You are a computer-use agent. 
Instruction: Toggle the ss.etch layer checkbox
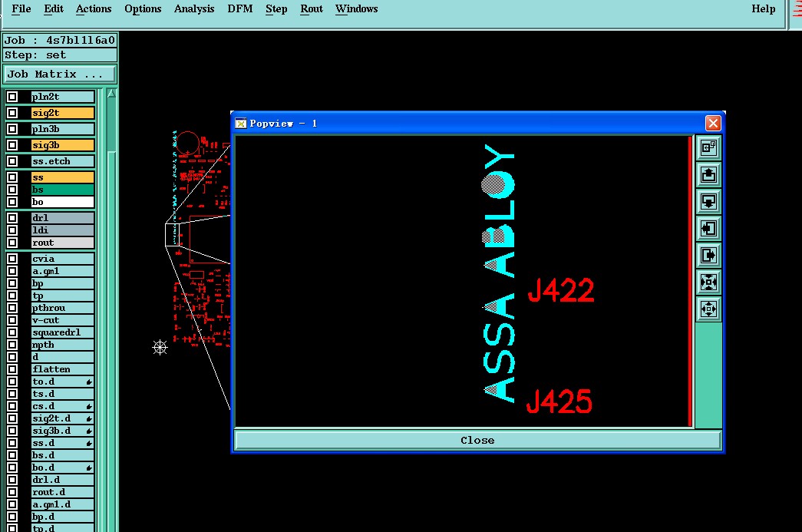(12, 161)
